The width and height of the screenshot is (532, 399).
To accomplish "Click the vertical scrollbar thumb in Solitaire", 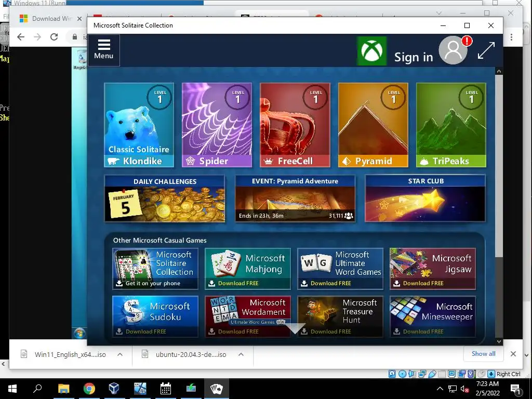I will 499,166.
